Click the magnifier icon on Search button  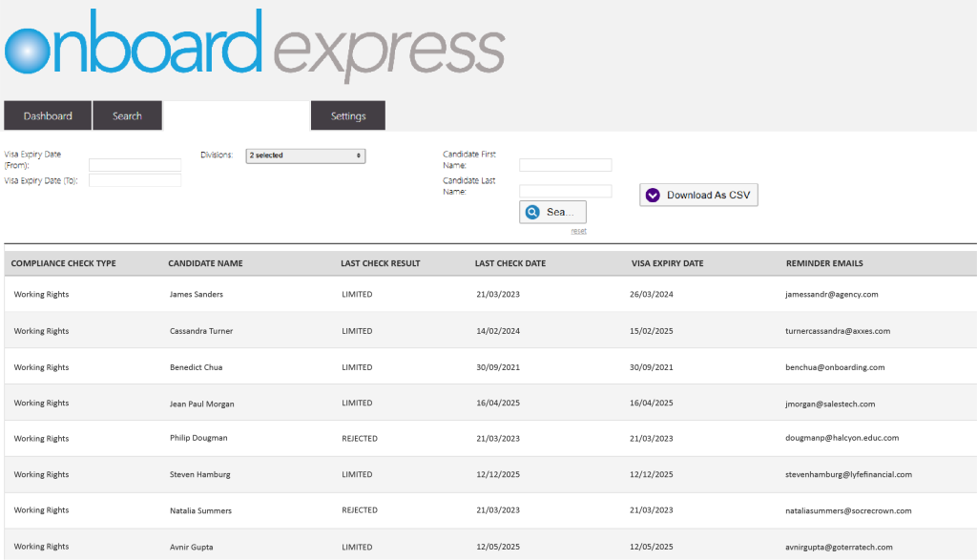533,212
